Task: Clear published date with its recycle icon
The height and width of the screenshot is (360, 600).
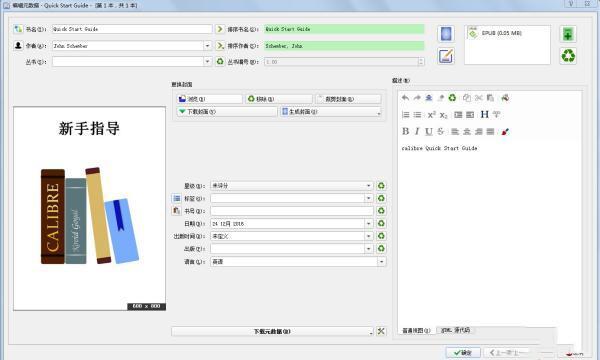Action: 381,236
